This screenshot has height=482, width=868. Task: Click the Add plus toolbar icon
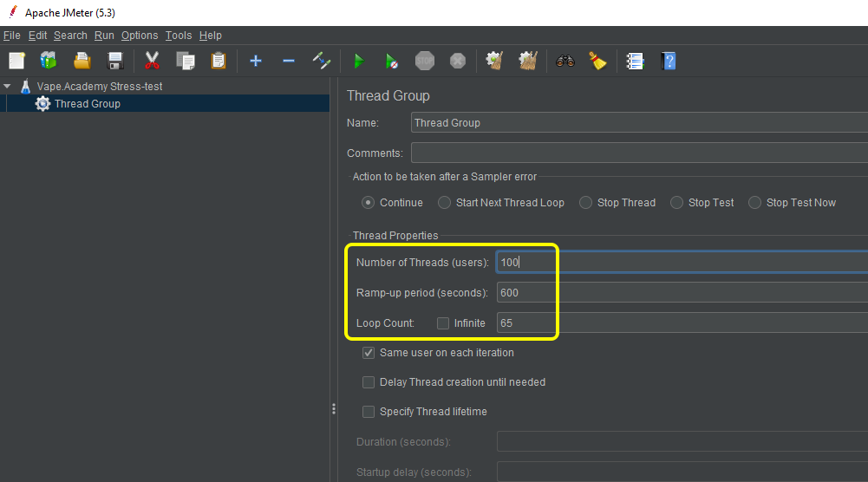click(256, 61)
